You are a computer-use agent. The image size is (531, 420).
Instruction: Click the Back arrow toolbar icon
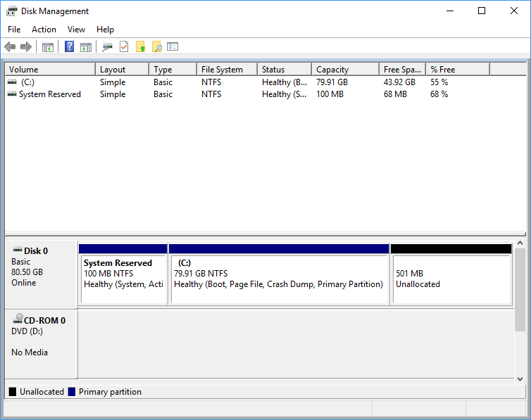pyautogui.click(x=10, y=46)
